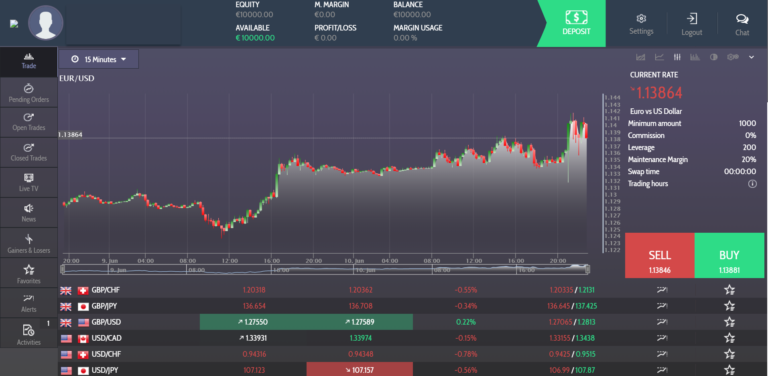This screenshot has height=376, width=768.
Task: Toggle chart contrast half-circle icon
Action: (714, 57)
